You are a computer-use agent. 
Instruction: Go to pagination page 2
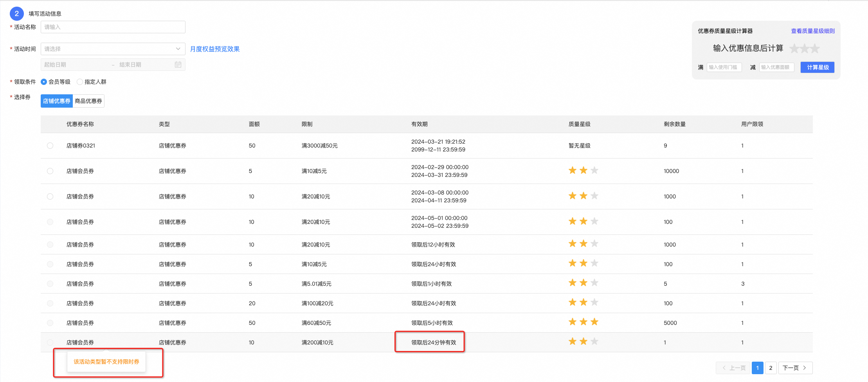(771, 368)
